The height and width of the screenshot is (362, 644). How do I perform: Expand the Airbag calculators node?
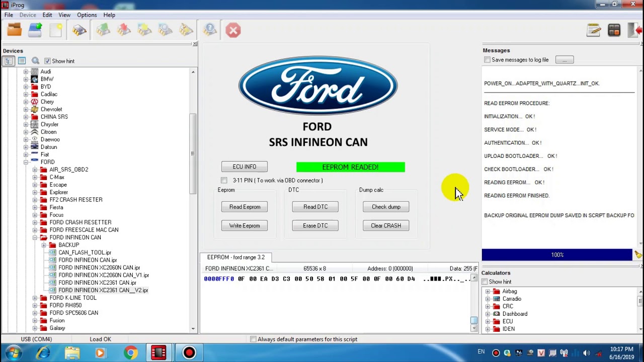488,292
